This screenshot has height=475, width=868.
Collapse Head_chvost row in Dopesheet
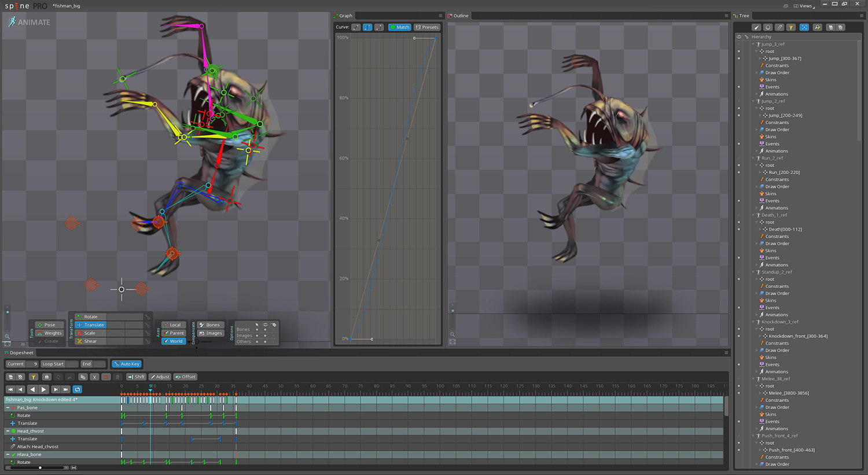[8, 431]
